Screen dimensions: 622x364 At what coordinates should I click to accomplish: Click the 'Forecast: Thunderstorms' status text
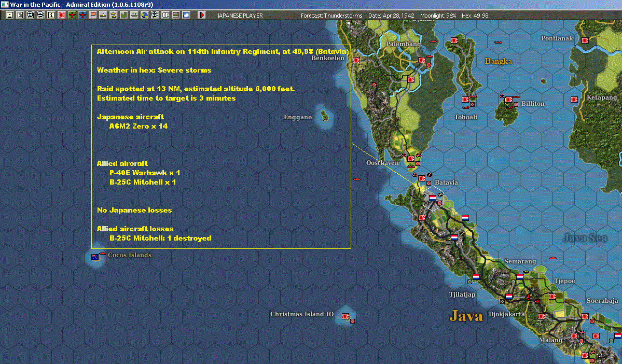coord(331,16)
